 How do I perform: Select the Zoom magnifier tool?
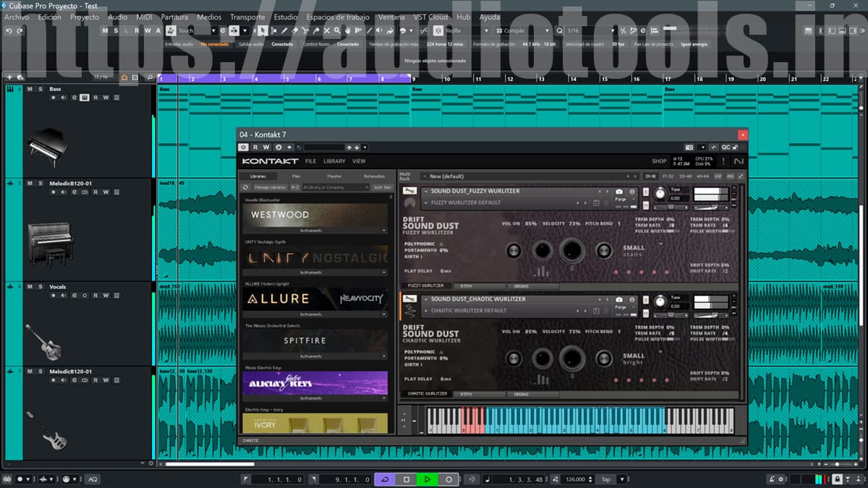(338, 31)
